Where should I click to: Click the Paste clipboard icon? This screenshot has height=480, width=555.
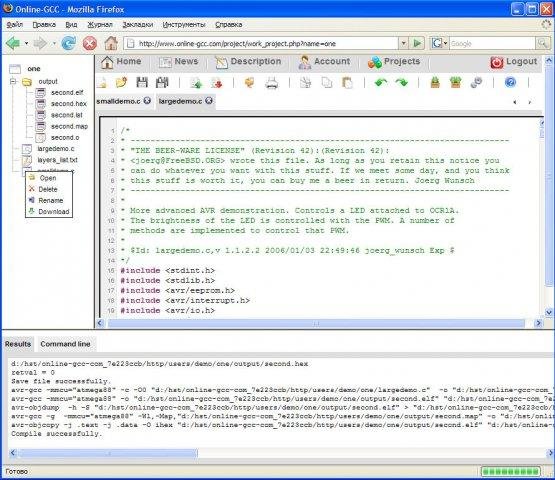click(x=347, y=83)
